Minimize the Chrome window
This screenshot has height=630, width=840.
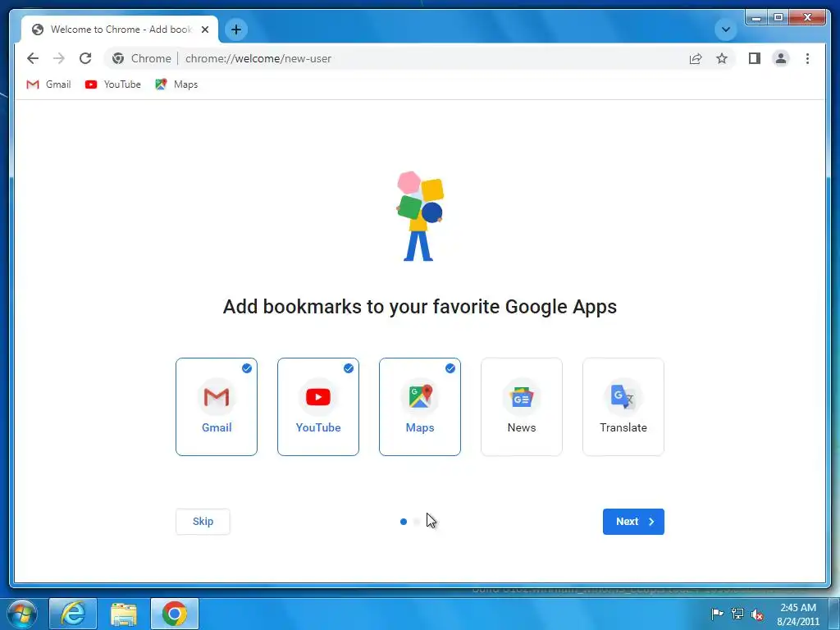tap(756, 18)
